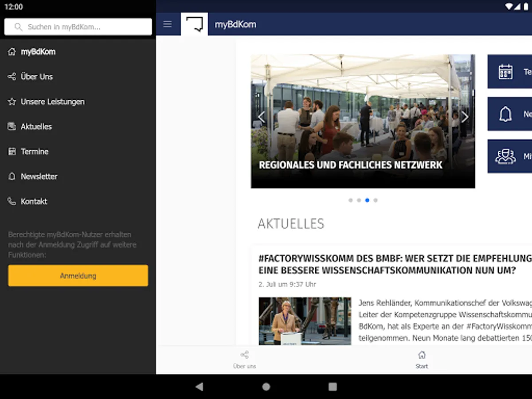The height and width of the screenshot is (399, 532).
Task: Focus the 'Suchen in myBdKom' search field
Action: click(x=78, y=27)
